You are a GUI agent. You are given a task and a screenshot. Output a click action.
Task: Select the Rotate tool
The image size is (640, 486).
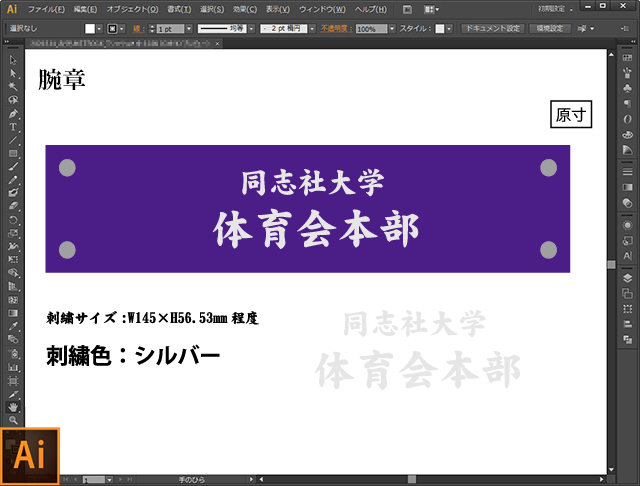point(13,220)
